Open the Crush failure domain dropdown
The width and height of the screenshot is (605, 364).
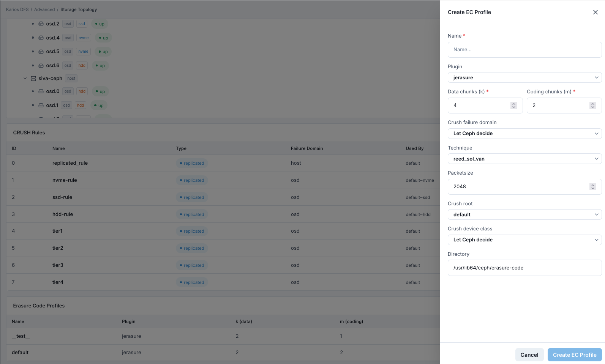click(x=524, y=134)
